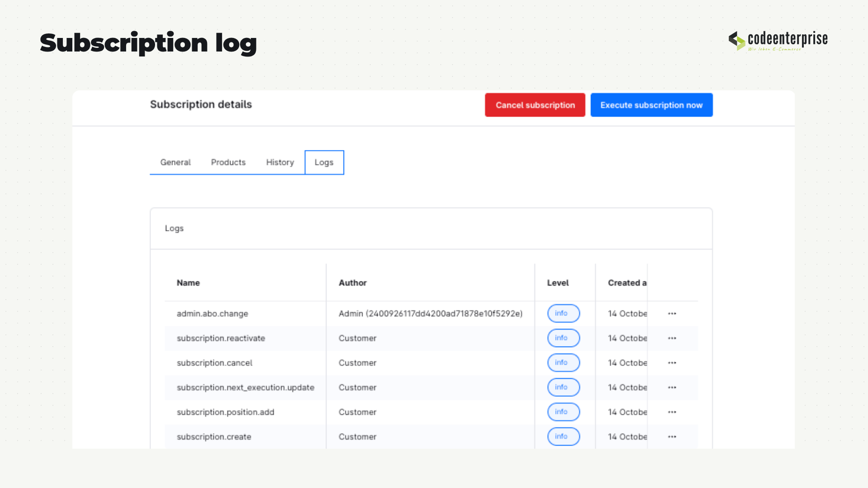The image size is (868, 488).
Task: Click the Cancel subscription button
Action: tap(535, 105)
